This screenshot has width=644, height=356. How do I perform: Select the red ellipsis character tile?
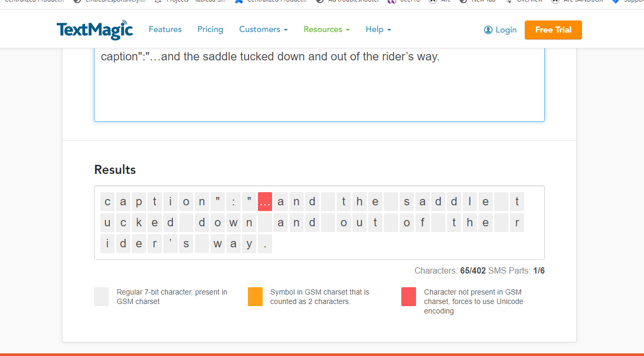pos(265,202)
